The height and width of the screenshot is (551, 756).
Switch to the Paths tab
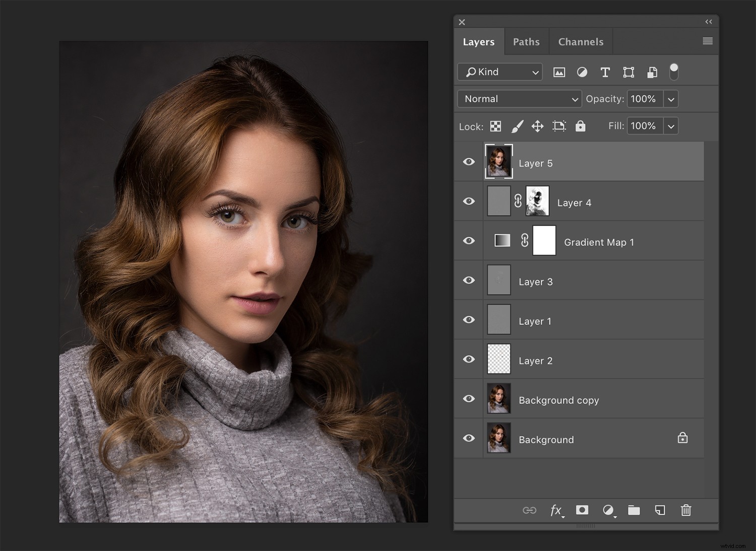526,41
